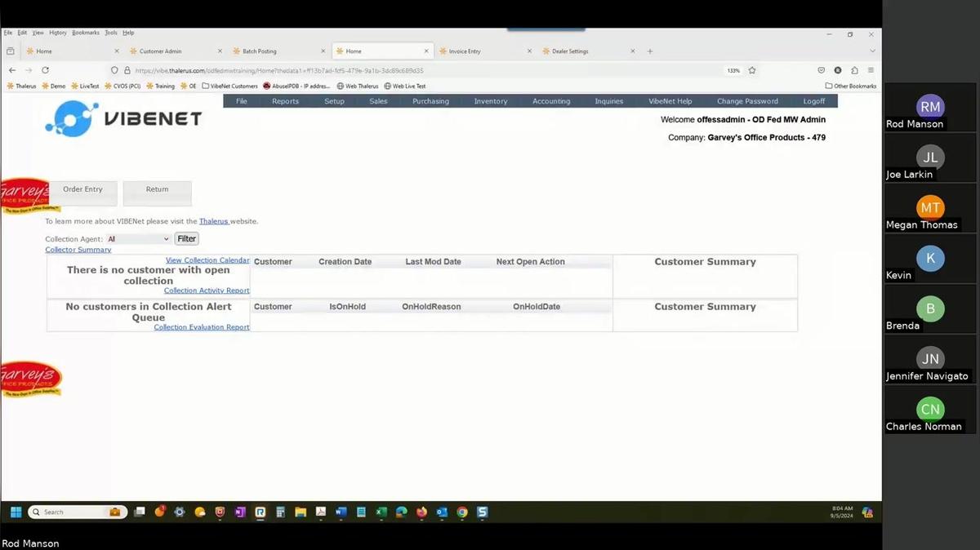Open the Collection Activity Report link
Viewport: 980px width, 550px height.
point(207,291)
